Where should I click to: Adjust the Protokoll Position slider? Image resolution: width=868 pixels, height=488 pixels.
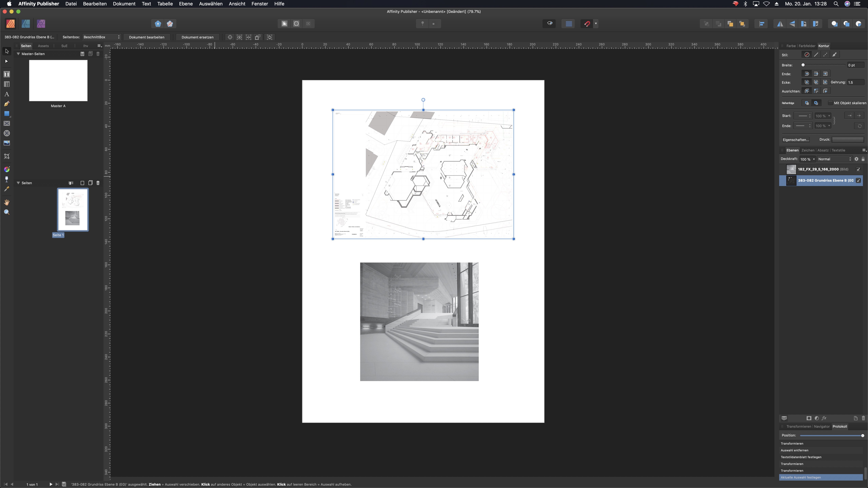pyautogui.click(x=832, y=435)
